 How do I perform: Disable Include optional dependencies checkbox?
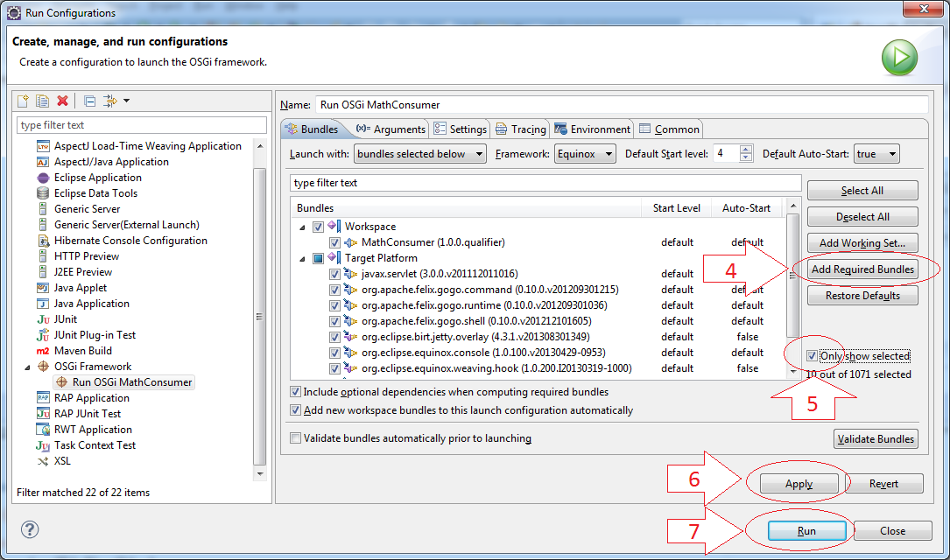click(x=296, y=392)
